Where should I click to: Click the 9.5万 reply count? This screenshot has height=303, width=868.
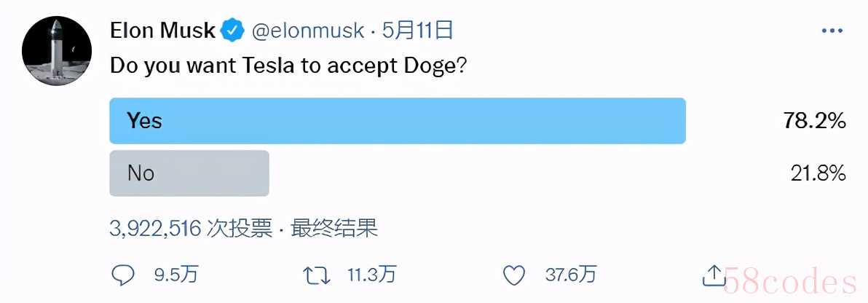176,274
